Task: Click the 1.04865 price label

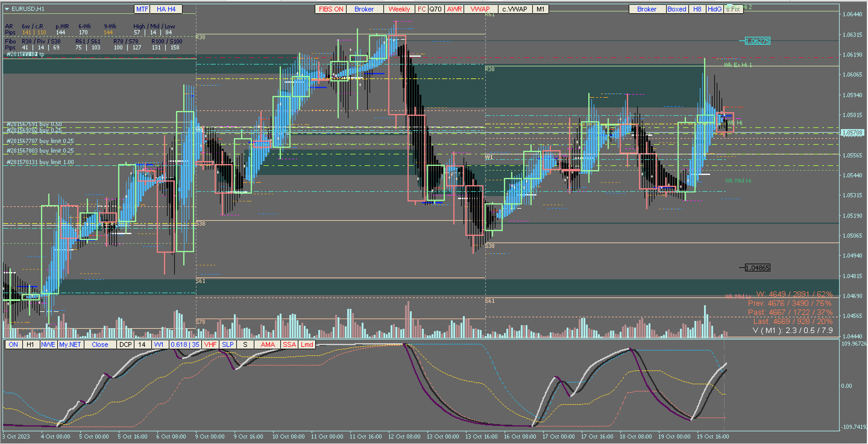Action: click(x=757, y=268)
